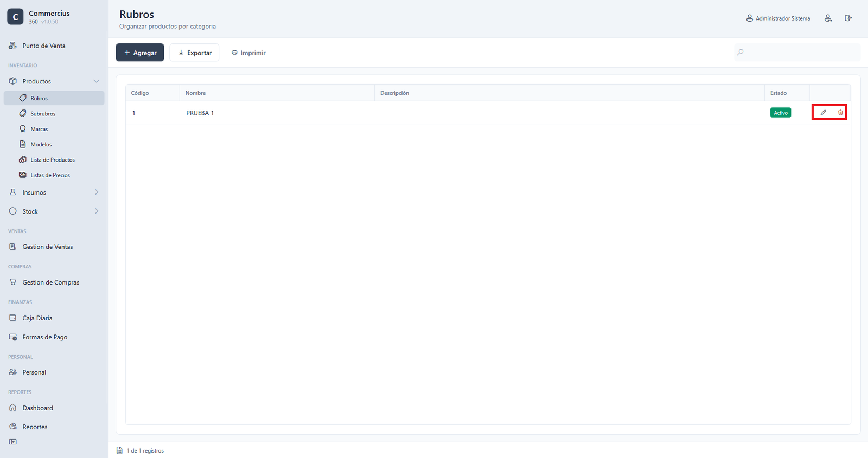The width and height of the screenshot is (868, 458).
Task: Collapse the Productos submenu chevron
Action: tap(97, 81)
